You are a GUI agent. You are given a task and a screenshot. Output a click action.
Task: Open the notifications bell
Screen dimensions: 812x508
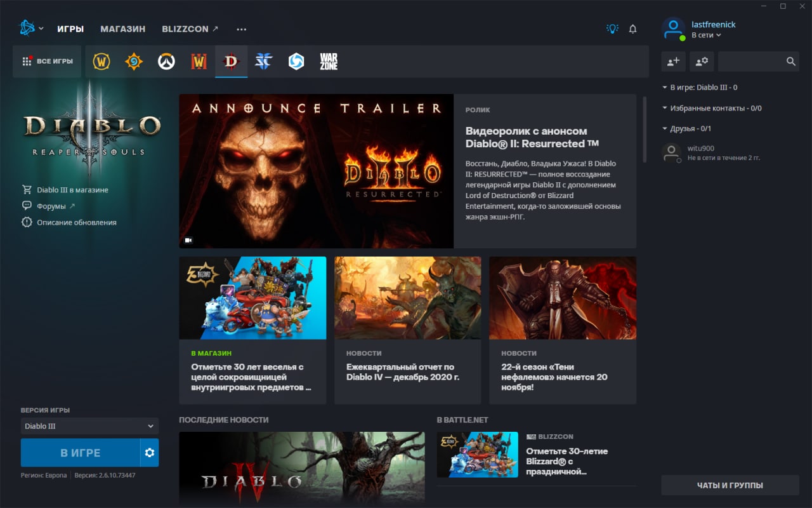click(632, 29)
